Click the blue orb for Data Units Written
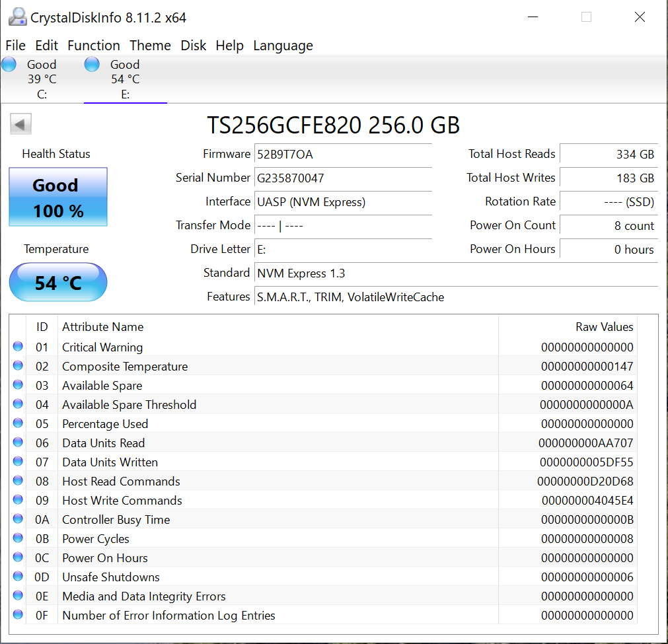The width and height of the screenshot is (668, 644). (x=18, y=462)
